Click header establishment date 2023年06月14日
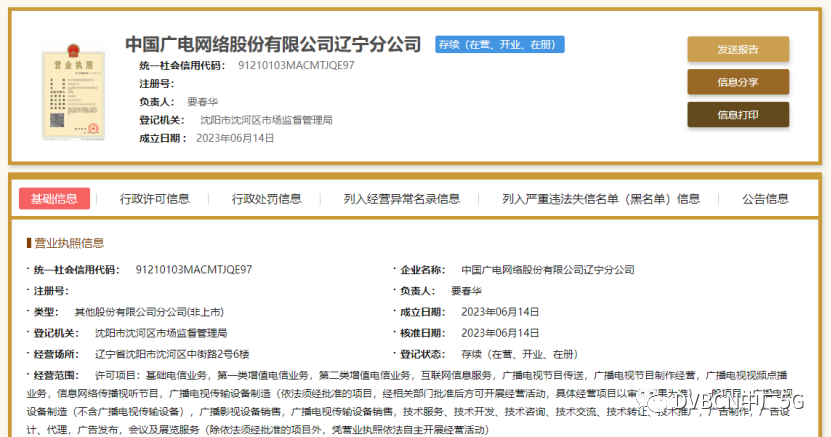This screenshot has width=831, height=437. coord(235,138)
